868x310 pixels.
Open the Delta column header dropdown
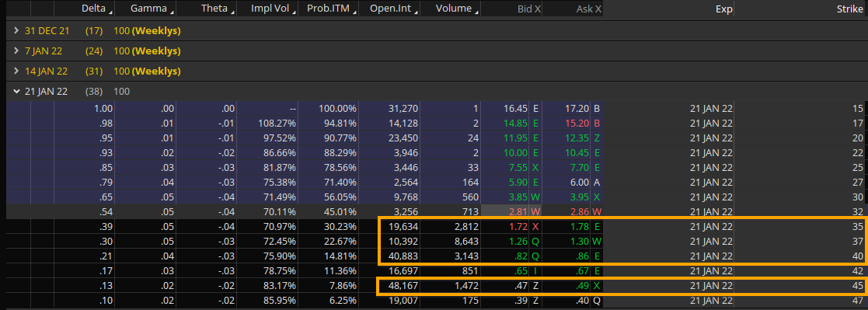point(110,12)
